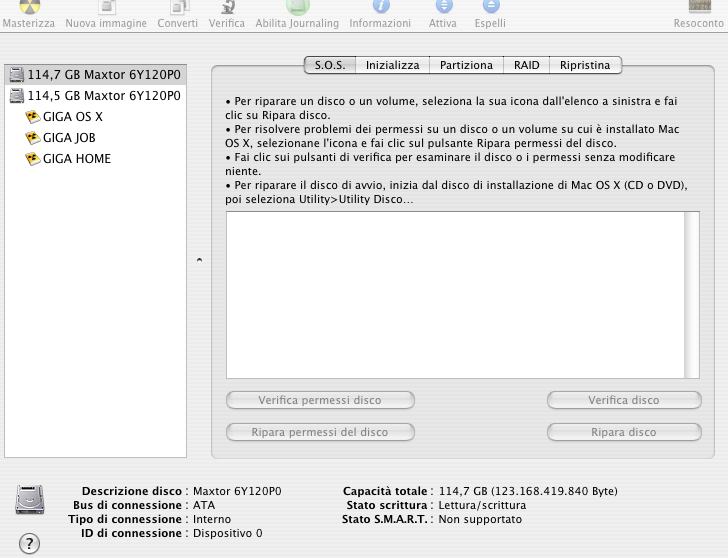Click drive icon beside 114,7 GB Maxtor

click(x=17, y=75)
